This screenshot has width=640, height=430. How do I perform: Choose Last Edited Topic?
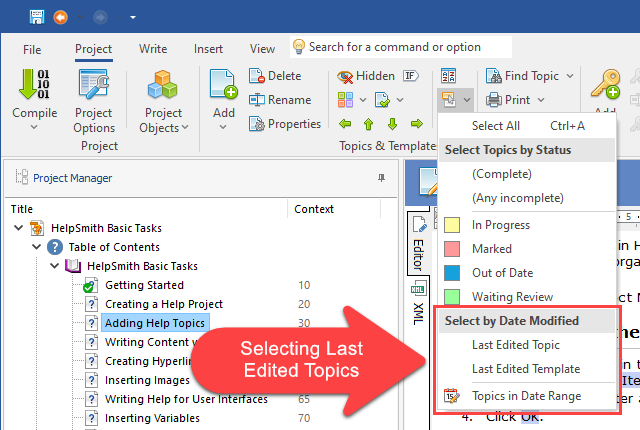[527, 345]
